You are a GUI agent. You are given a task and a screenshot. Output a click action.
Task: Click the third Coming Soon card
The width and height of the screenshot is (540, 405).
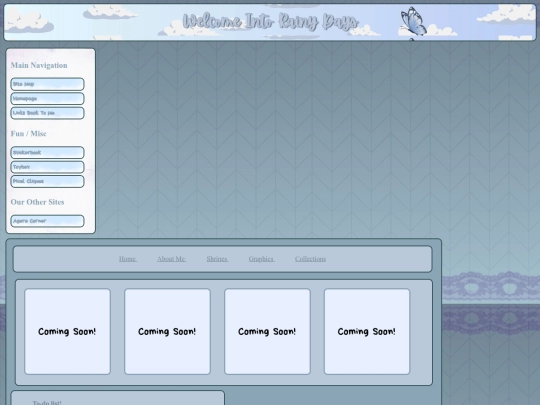(x=267, y=331)
